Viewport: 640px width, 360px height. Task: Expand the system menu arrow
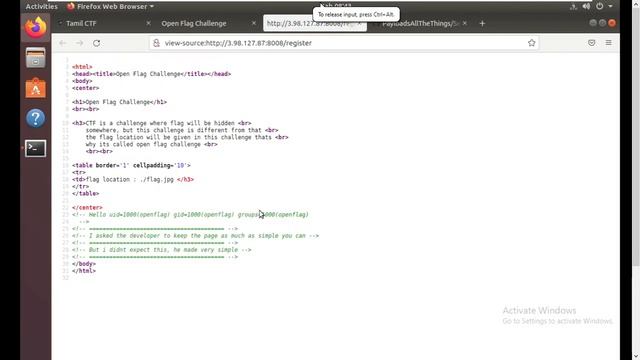(610, 7)
